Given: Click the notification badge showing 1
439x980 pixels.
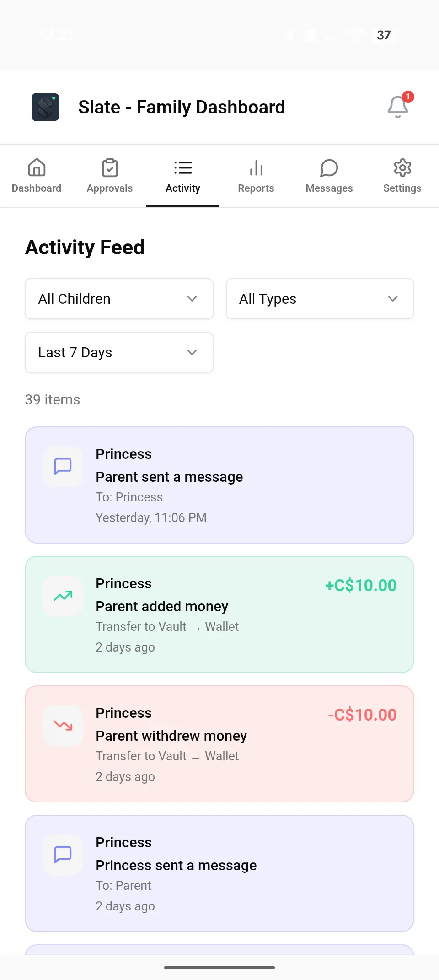Looking at the screenshot, I should click(x=407, y=97).
